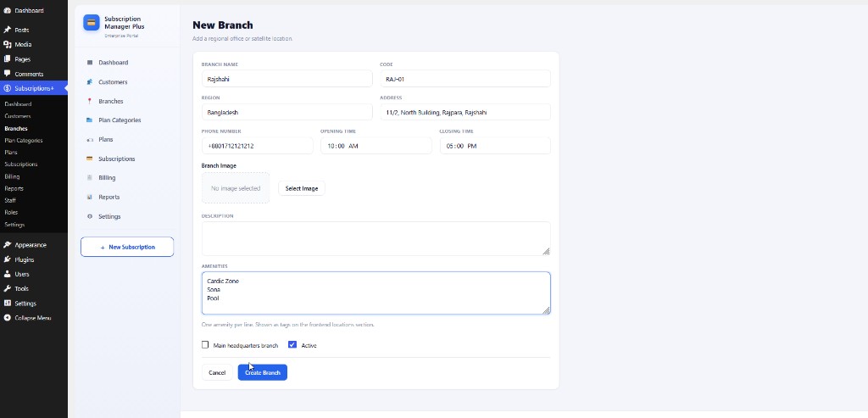Click the Code field containing RAJ-01
The height and width of the screenshot is (418, 868).
point(465,79)
